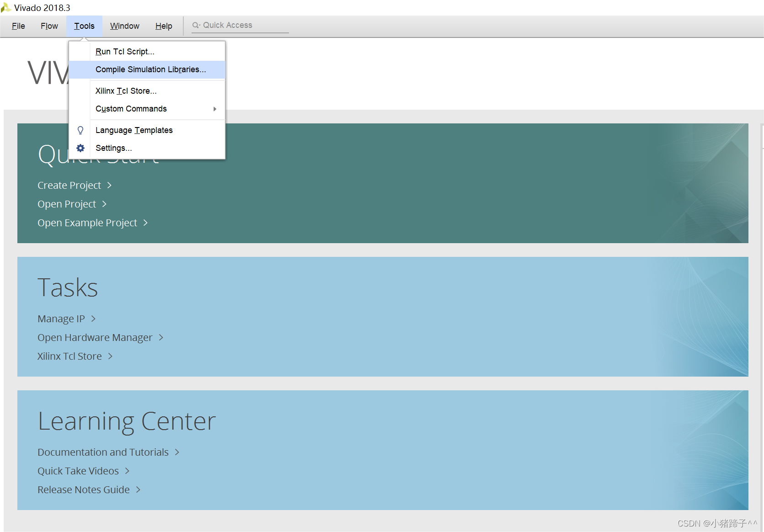
Task: Close the Tools menu via its header
Action: point(85,26)
